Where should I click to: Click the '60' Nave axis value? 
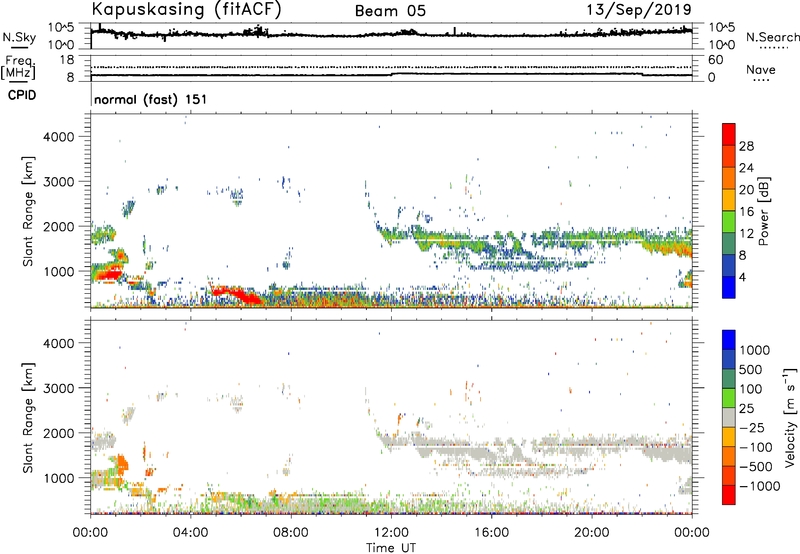click(715, 60)
